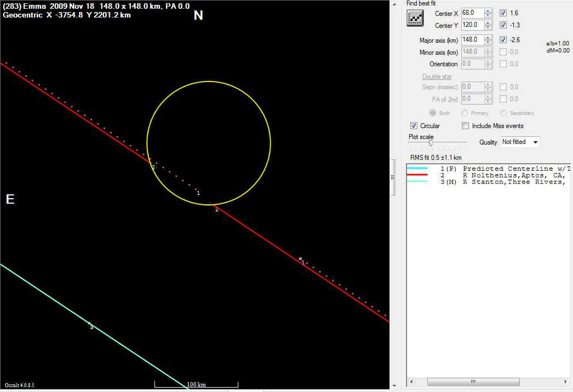The height and width of the screenshot is (392, 573).
Task: Enable Include Miss events
Action: tap(466, 126)
